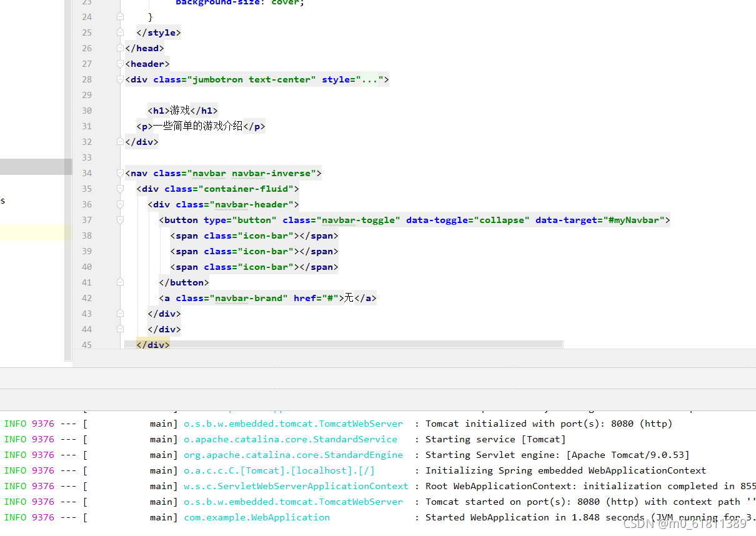
Task: Click console log "Started WebApplication in 1.848 seconds"
Action: click(590, 517)
